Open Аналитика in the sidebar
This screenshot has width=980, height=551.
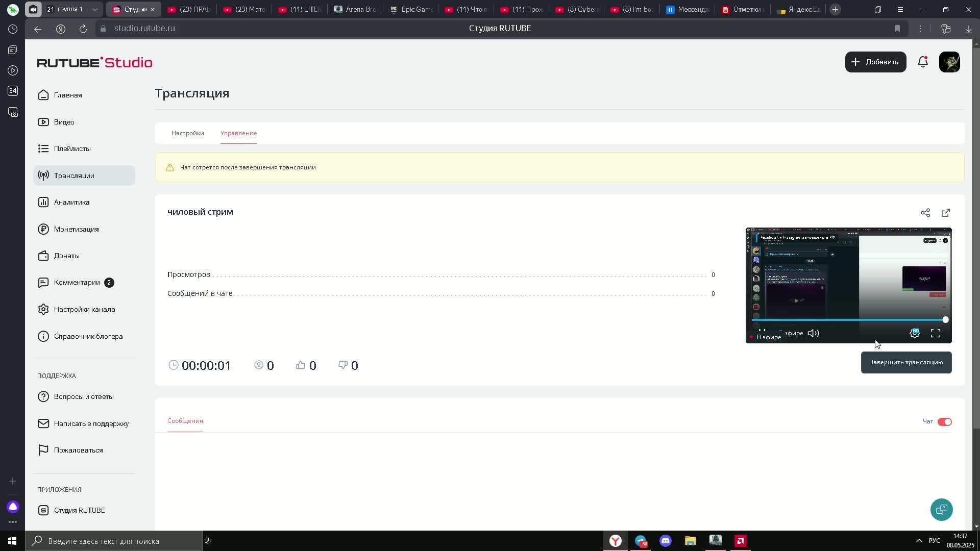tap(71, 202)
